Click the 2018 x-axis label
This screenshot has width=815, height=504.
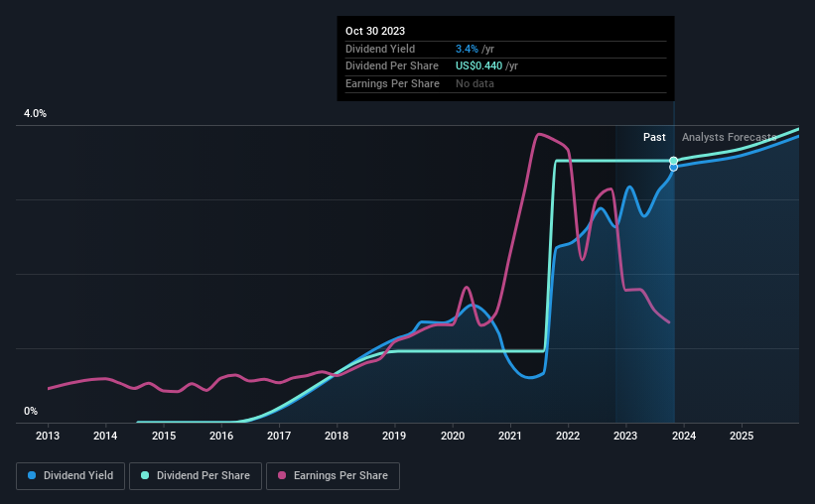[x=337, y=436]
